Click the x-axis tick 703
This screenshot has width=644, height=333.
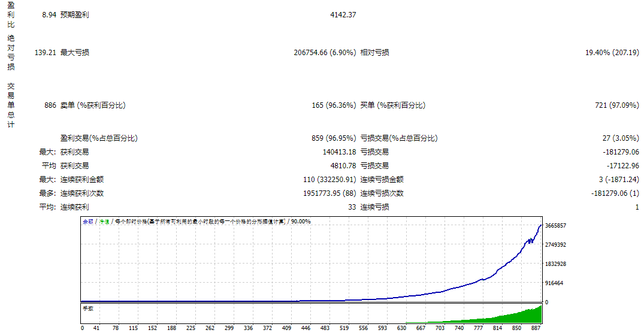tap(440, 328)
